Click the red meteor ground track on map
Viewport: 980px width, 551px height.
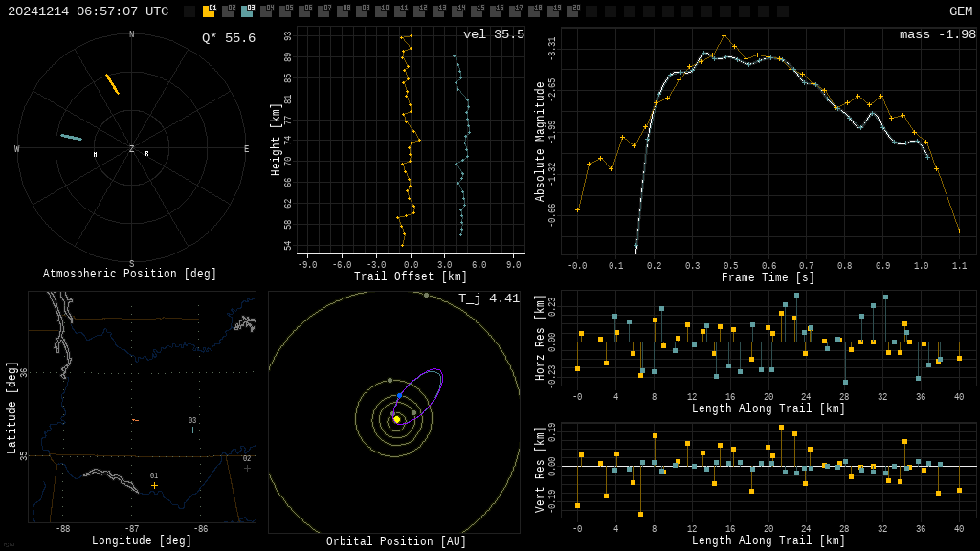click(x=135, y=420)
